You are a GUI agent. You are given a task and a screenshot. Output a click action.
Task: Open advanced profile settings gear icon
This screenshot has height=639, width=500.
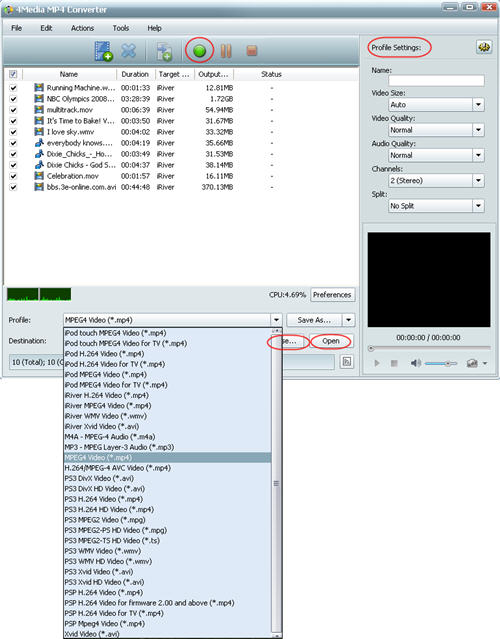click(484, 47)
